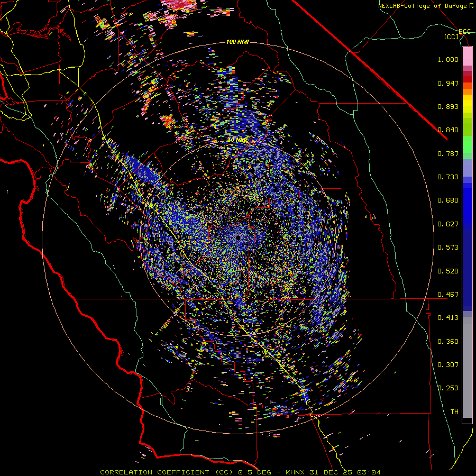
Task: Click the TH threshold label in legend
Action: click(x=454, y=412)
